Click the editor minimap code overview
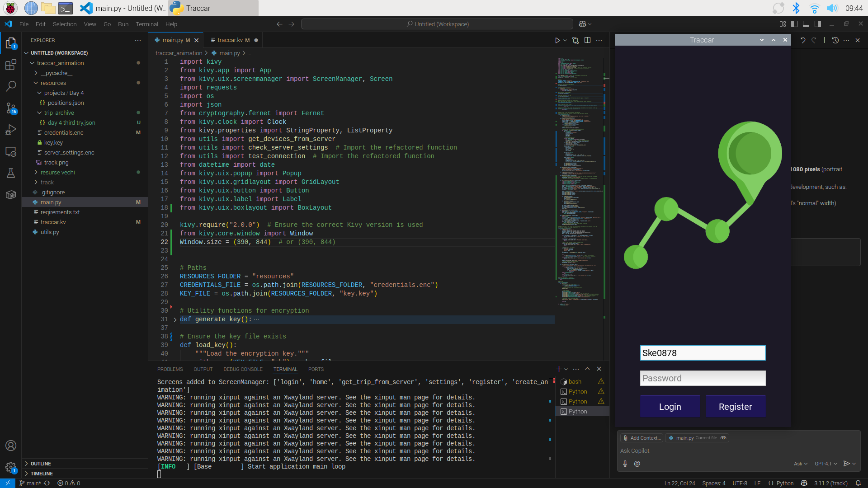 pyautogui.click(x=579, y=181)
